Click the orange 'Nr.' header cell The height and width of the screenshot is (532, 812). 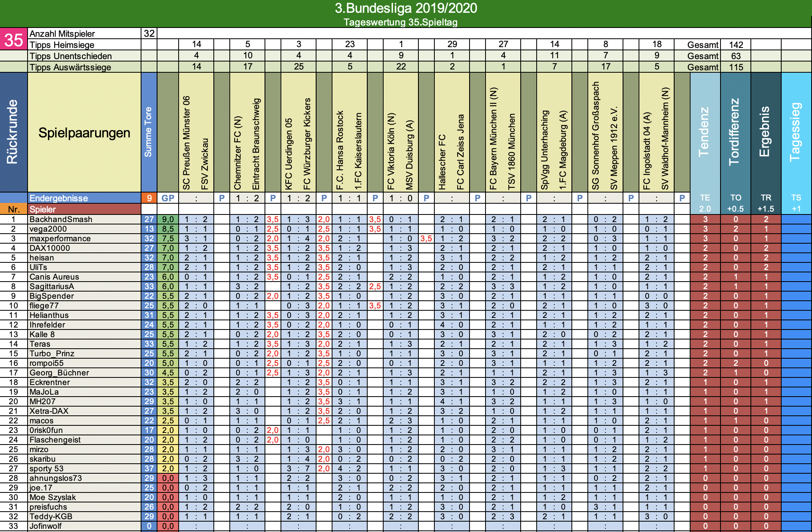point(14,209)
